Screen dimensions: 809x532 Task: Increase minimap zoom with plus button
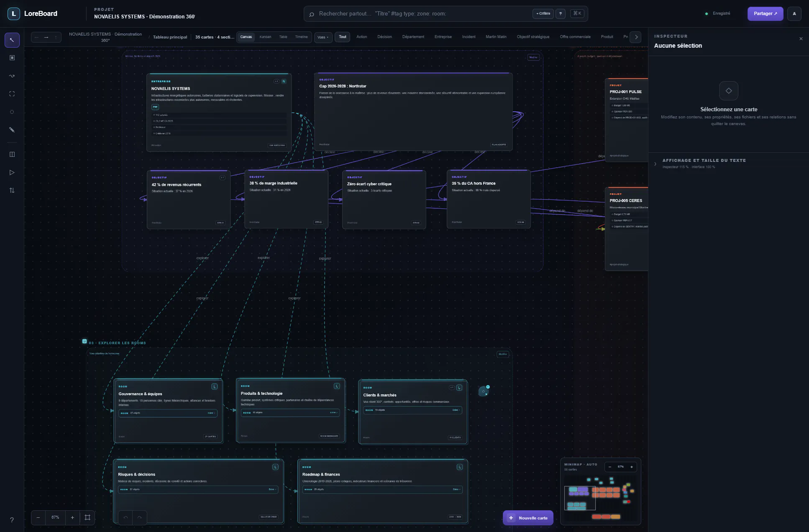tap(632, 467)
